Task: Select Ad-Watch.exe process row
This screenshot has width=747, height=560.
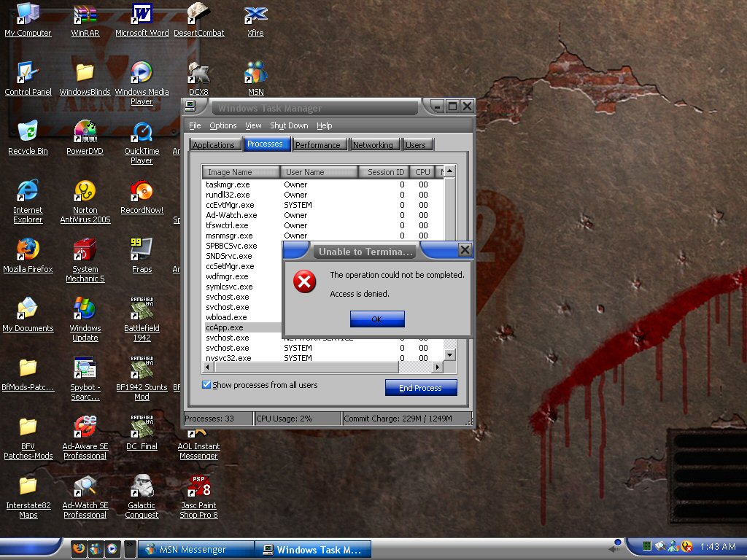Action: [x=323, y=215]
